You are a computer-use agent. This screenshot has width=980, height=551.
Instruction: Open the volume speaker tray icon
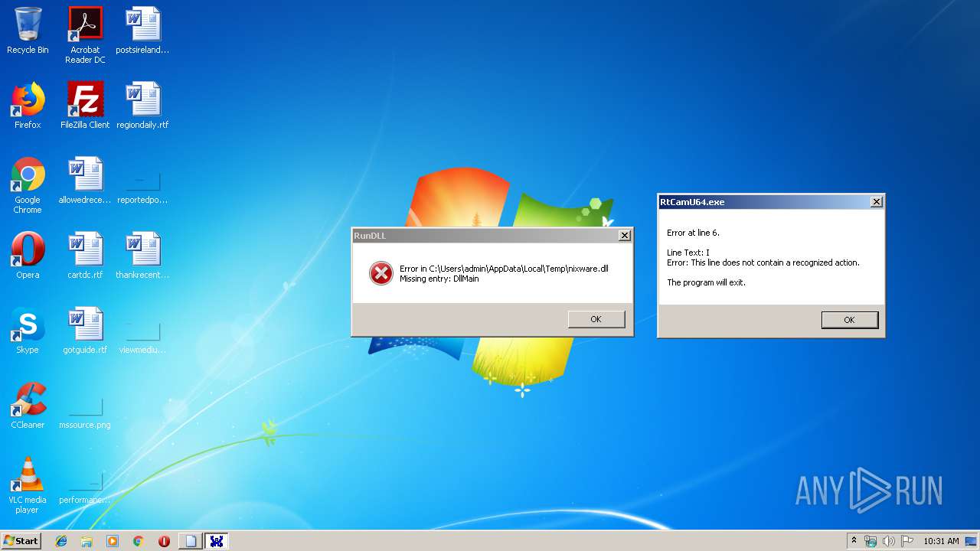click(888, 541)
